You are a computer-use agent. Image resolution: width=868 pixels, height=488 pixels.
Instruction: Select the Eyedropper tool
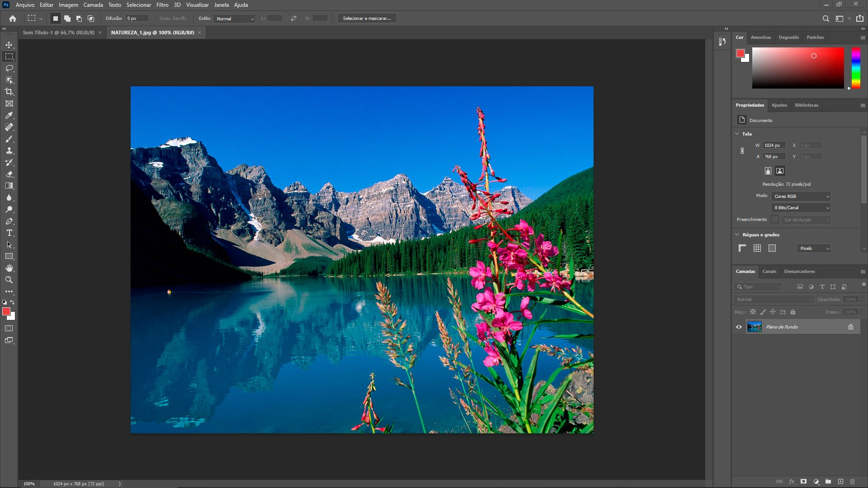coord(9,115)
